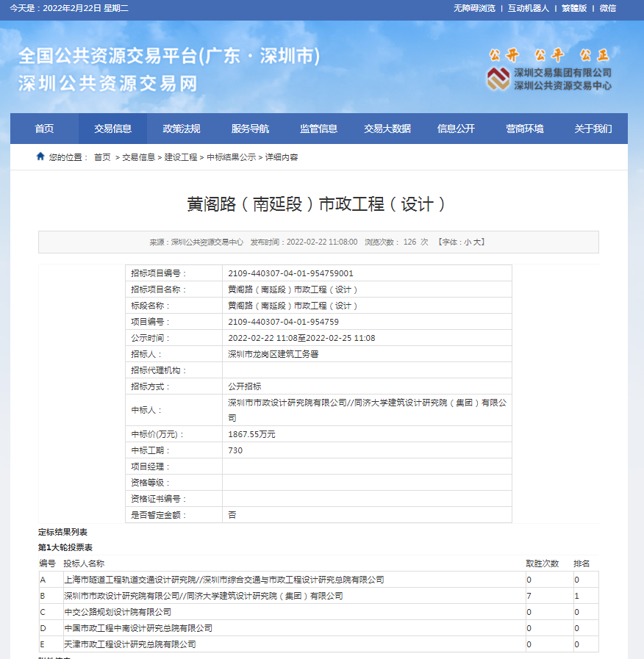Go to the 政策法规 section
644x659 pixels.
pos(182,129)
